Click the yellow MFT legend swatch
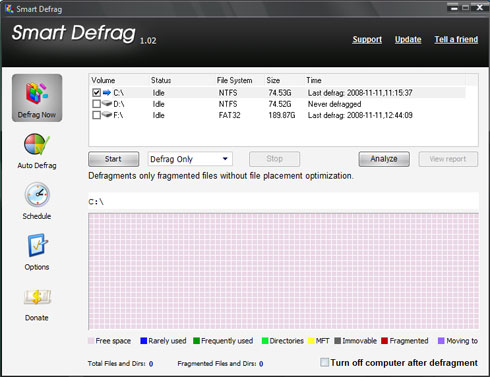The height and width of the screenshot is (377, 490). click(x=311, y=341)
